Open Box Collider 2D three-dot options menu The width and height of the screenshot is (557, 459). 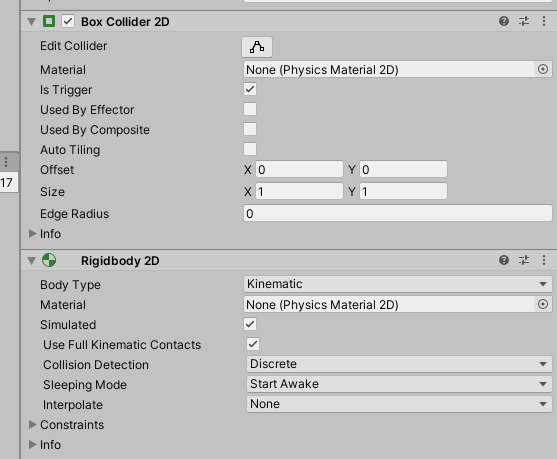pos(544,21)
